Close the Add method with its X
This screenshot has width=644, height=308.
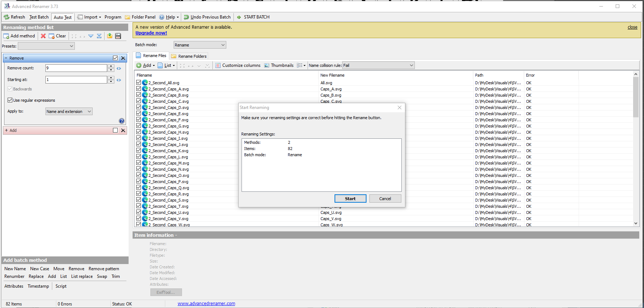(123, 130)
